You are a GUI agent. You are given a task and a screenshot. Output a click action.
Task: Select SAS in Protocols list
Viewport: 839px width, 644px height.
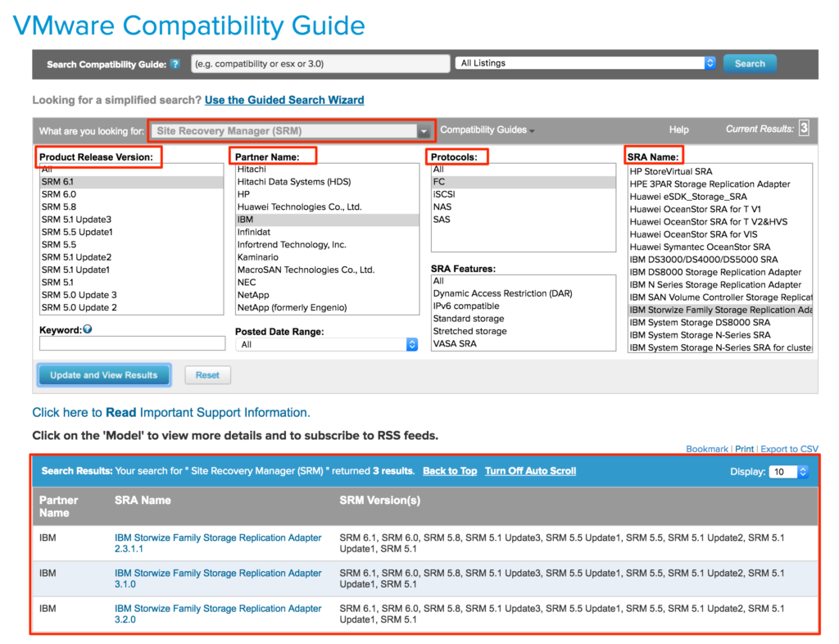[524, 220]
